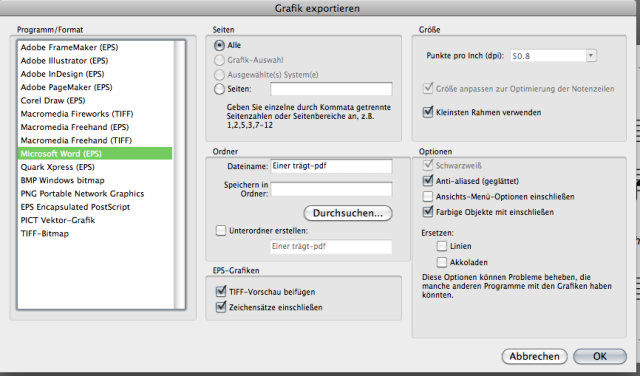
Task: Select Adobe Illustrator (EPS) format
Action: tap(64, 61)
